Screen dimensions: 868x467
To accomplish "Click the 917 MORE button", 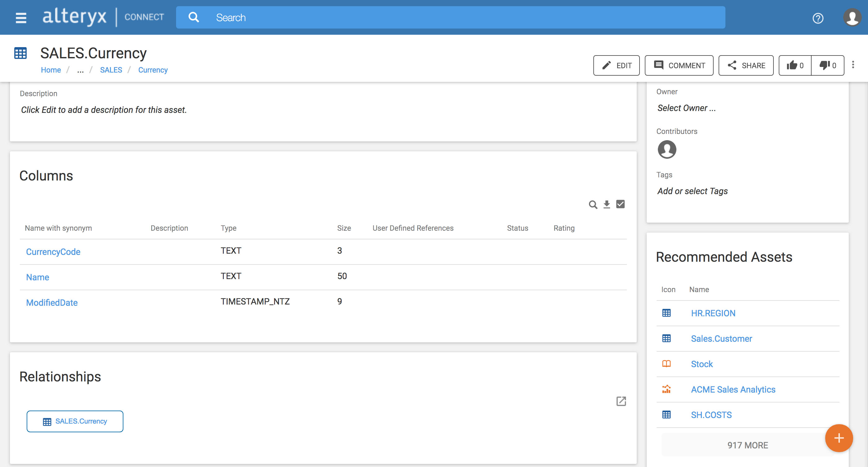I will [x=748, y=445].
